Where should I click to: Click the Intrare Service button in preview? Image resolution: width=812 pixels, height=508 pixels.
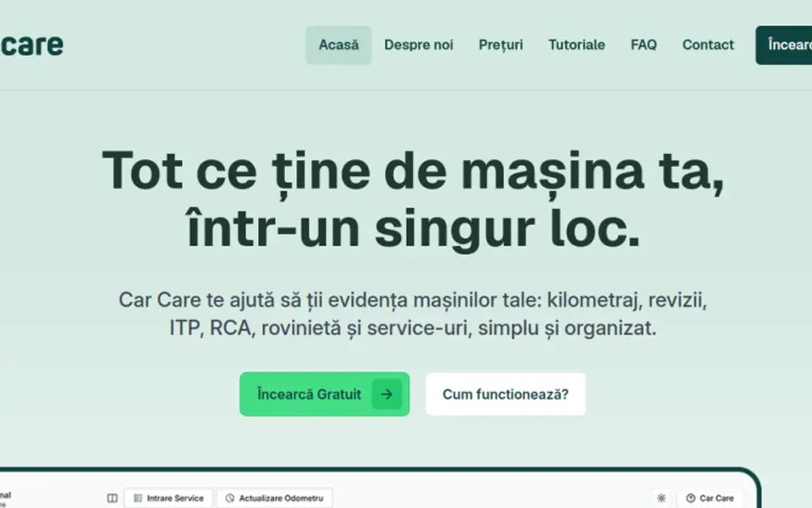click(168, 498)
